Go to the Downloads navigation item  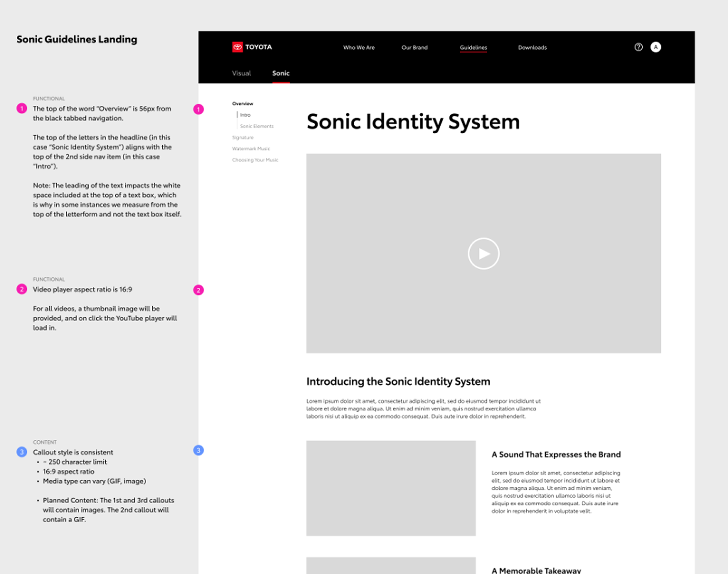532,48
